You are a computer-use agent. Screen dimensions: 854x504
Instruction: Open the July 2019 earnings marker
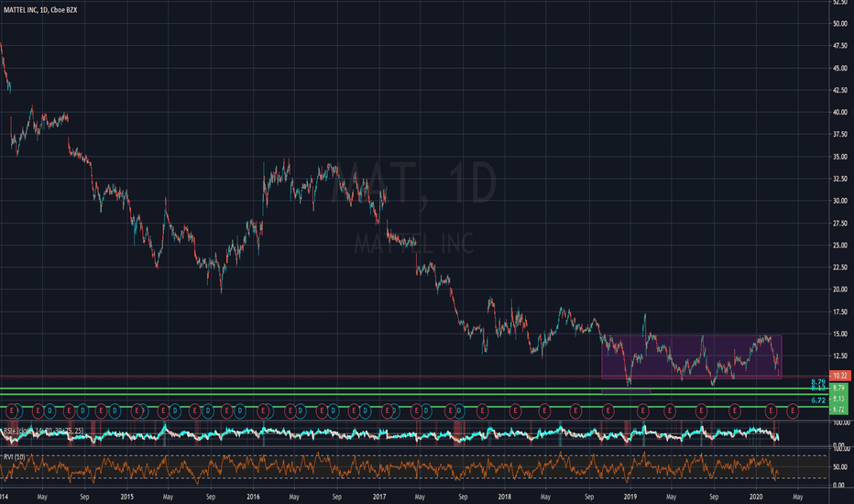click(701, 411)
